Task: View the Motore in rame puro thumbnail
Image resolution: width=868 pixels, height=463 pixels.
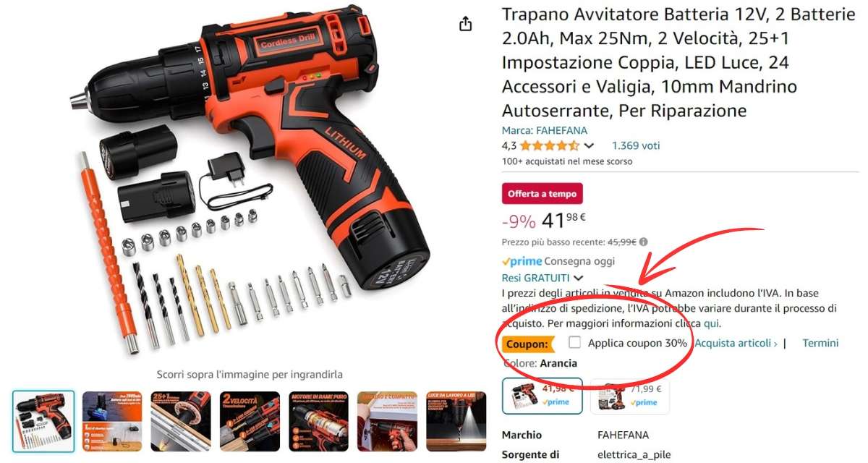Action: click(x=318, y=422)
